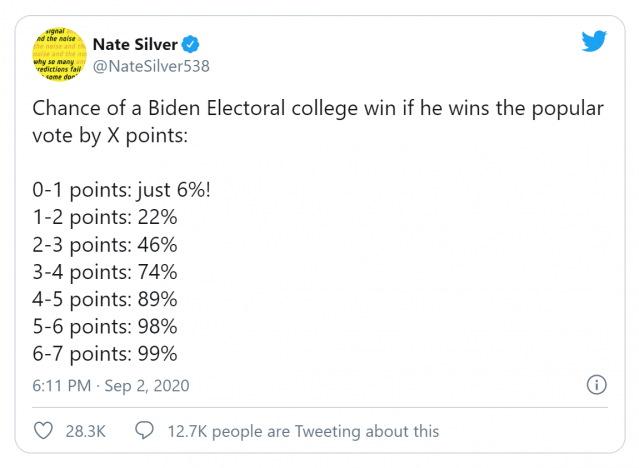Click the heart like icon

(43, 430)
